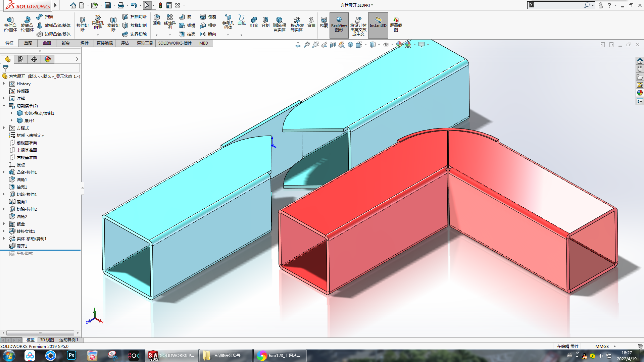The image size is (644, 362).
Task: Switch to the 评估 evaluate tab
Action: tap(125, 43)
